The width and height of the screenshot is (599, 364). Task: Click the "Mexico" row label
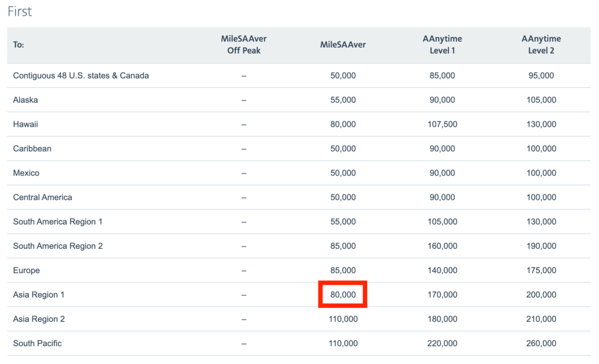[26, 173]
